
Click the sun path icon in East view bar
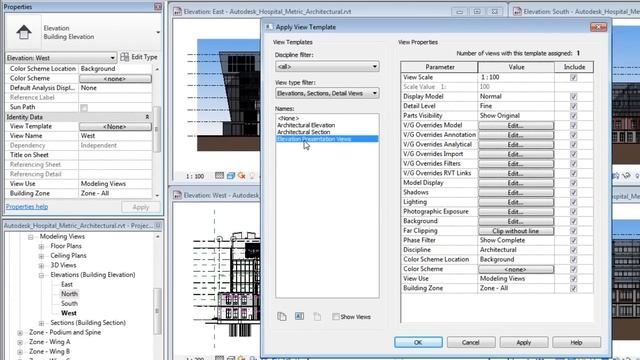[242, 176]
